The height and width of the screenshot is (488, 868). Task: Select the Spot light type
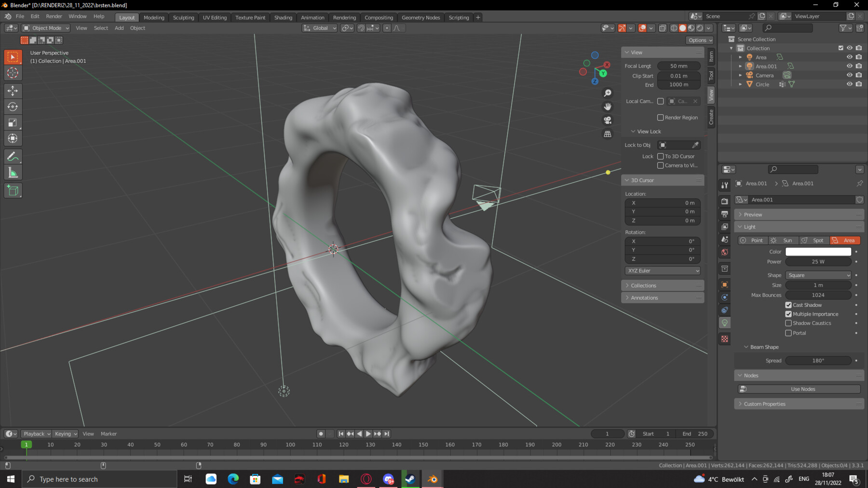814,240
